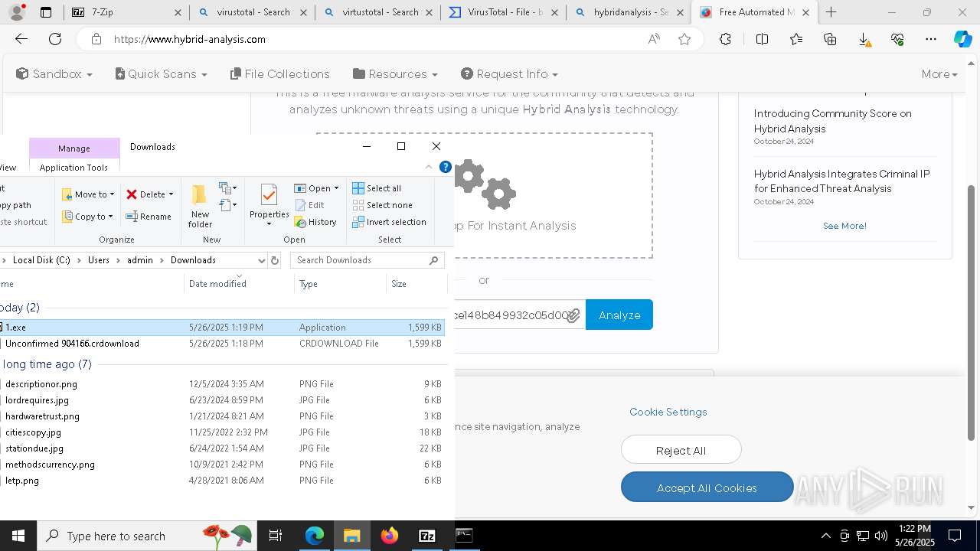Expand the Request Info dropdown menu
The image size is (980, 551).
509,73
